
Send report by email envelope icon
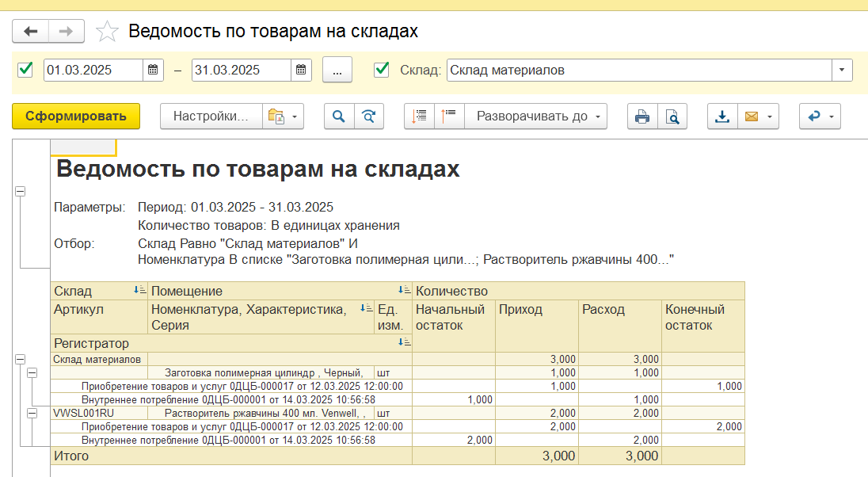[x=752, y=116]
